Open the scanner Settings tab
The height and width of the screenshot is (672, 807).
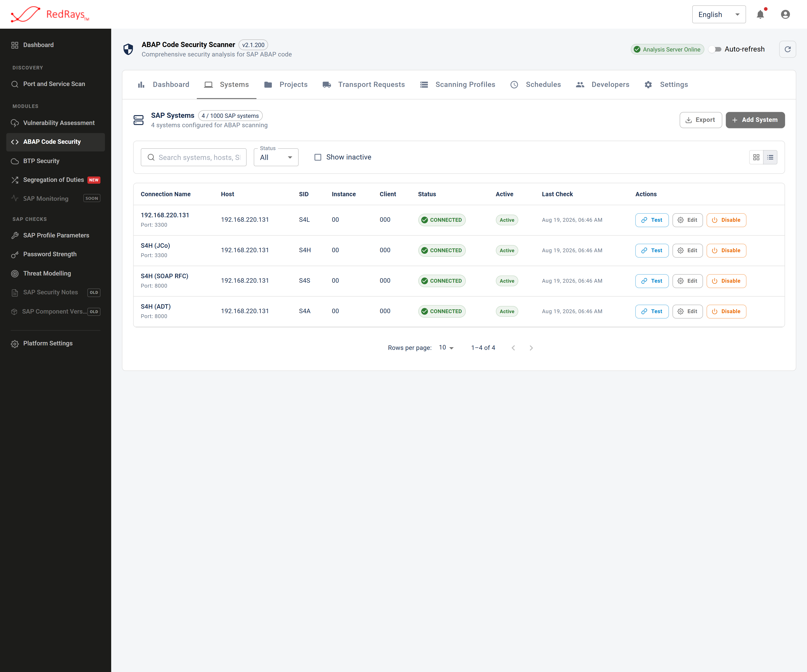point(666,84)
